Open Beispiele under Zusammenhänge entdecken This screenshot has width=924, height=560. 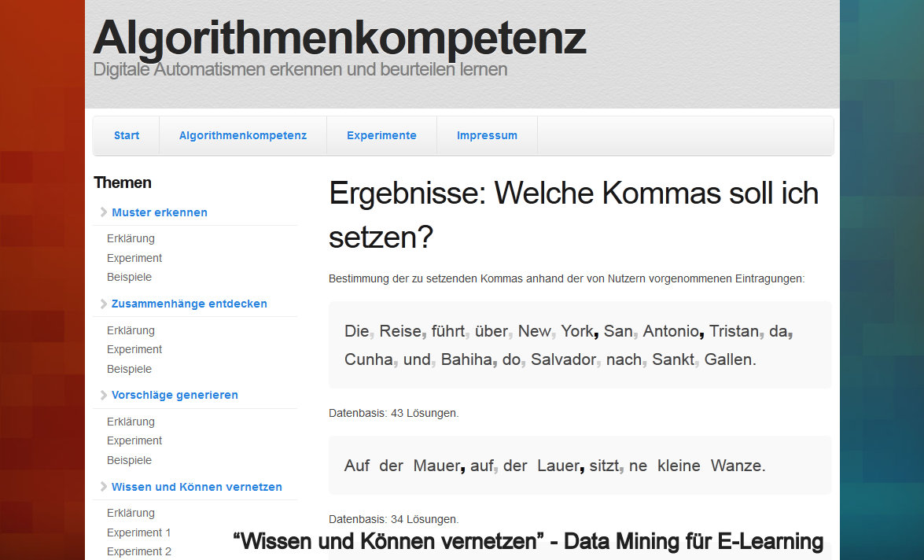(x=129, y=369)
